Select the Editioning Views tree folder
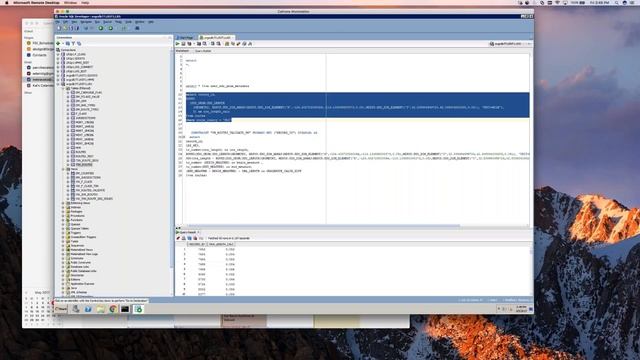640x360 pixels. (x=80, y=203)
